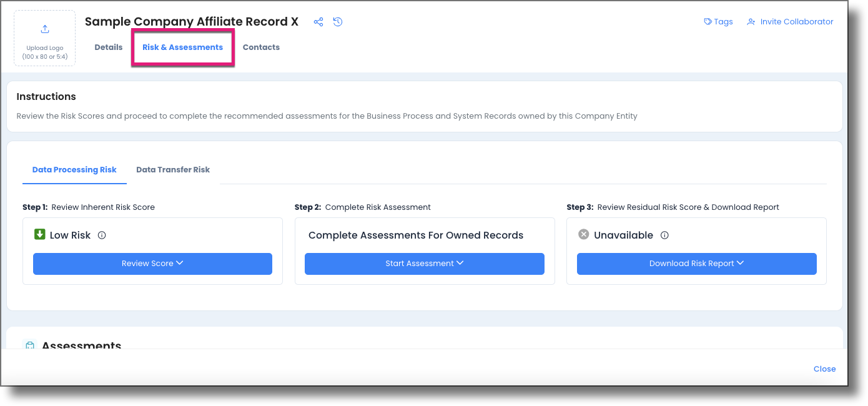Click the Assessments clipboard icon
The height and width of the screenshot is (406, 868).
click(29, 345)
